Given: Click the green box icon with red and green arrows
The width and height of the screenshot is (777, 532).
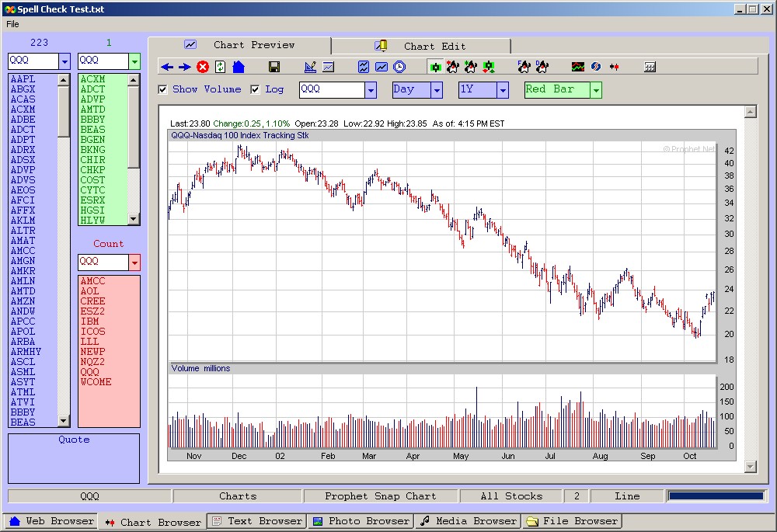Looking at the screenshot, I should (489, 67).
